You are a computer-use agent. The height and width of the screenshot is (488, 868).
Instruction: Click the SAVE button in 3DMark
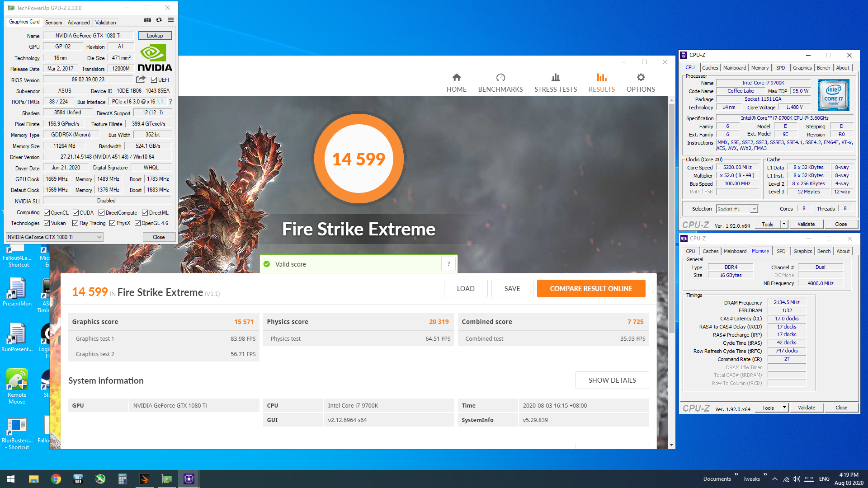tap(512, 288)
